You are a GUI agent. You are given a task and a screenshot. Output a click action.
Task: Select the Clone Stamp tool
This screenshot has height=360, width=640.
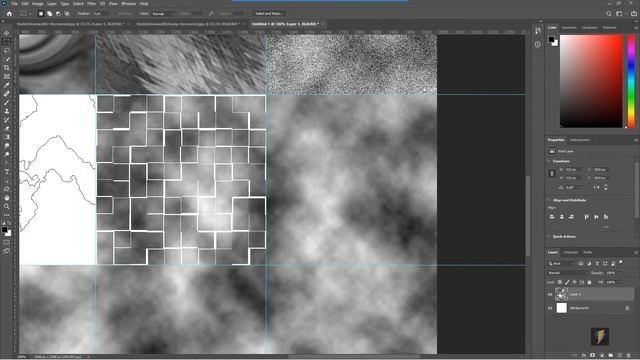[7, 111]
